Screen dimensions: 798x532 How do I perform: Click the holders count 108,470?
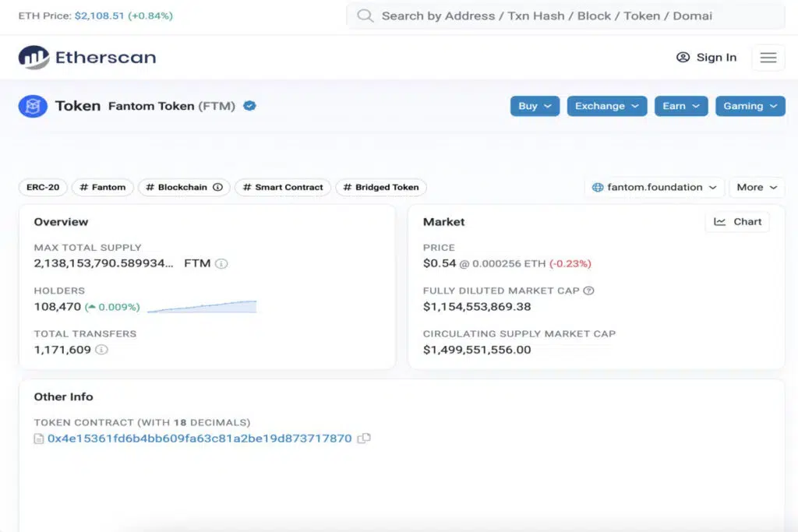point(58,307)
